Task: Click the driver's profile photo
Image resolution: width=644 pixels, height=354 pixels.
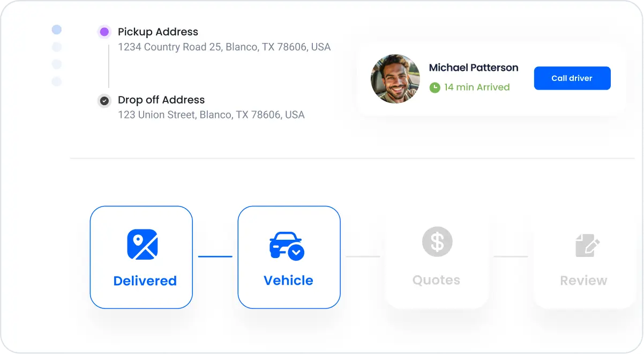Action: click(395, 78)
